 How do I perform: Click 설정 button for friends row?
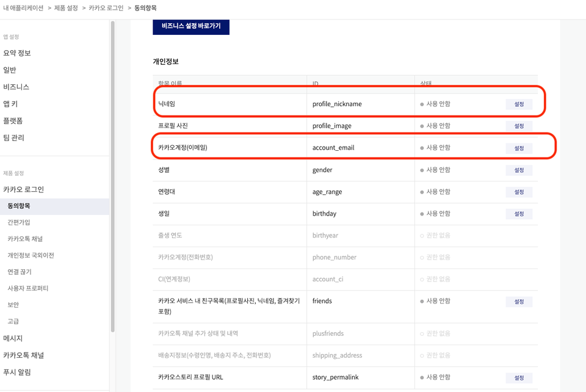[519, 302]
